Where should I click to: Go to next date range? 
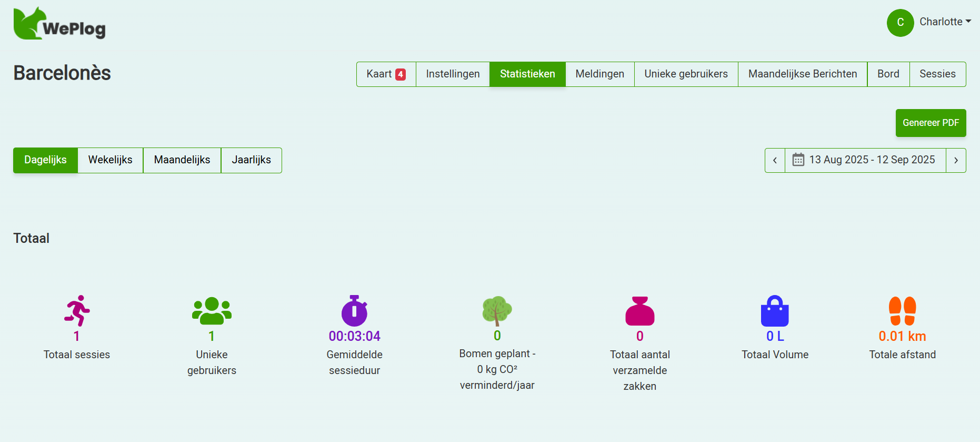pos(956,160)
